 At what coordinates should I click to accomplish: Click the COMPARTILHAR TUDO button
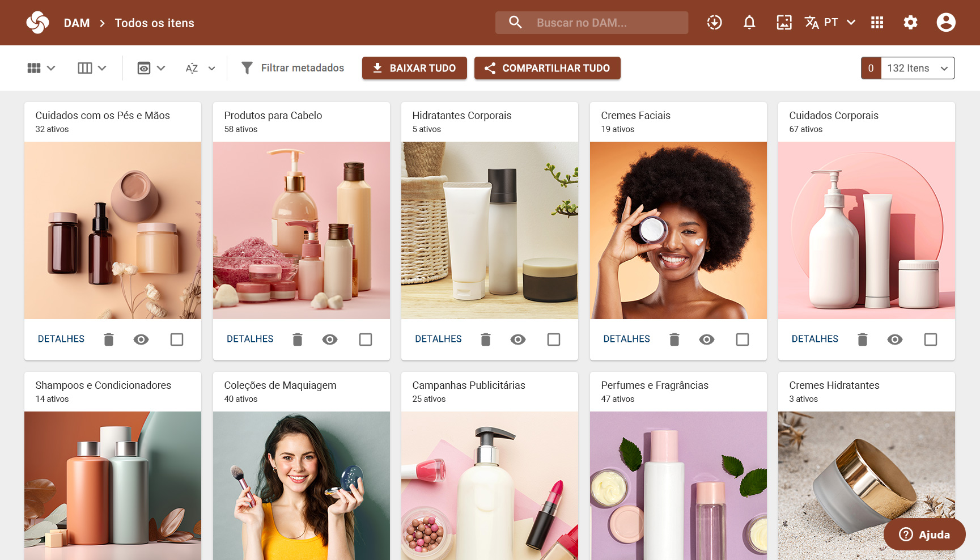click(x=547, y=68)
